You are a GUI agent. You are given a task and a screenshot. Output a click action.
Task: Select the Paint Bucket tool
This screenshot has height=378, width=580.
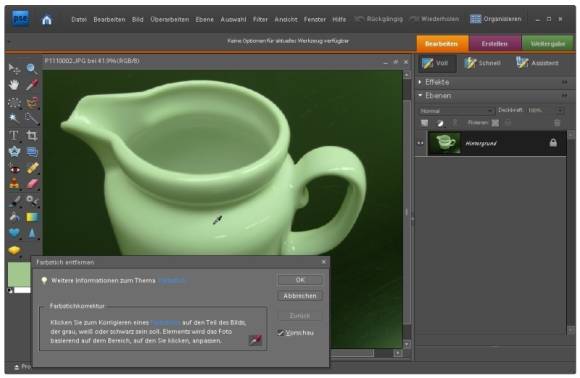(x=14, y=217)
